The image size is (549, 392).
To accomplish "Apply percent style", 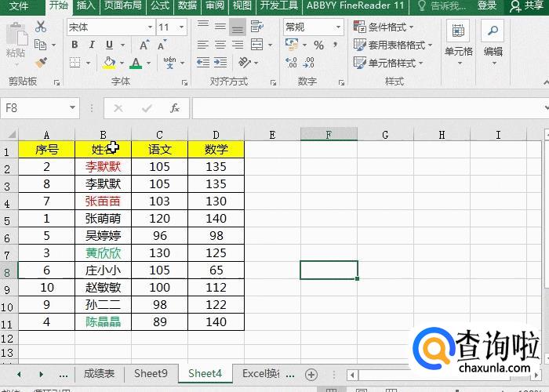I will pyautogui.click(x=318, y=45).
